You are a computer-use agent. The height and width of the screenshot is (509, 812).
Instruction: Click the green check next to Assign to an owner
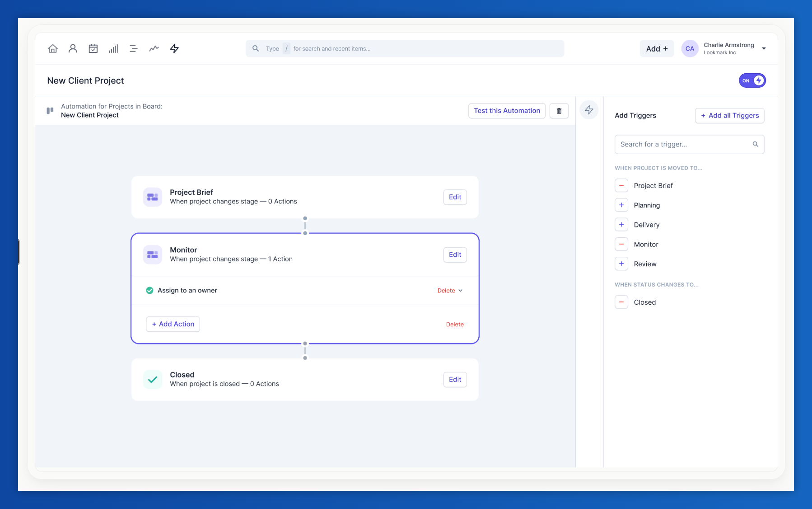coord(149,290)
